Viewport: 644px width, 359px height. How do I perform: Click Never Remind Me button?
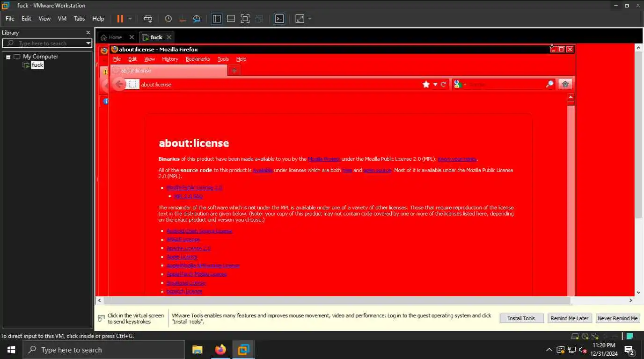[618, 318]
